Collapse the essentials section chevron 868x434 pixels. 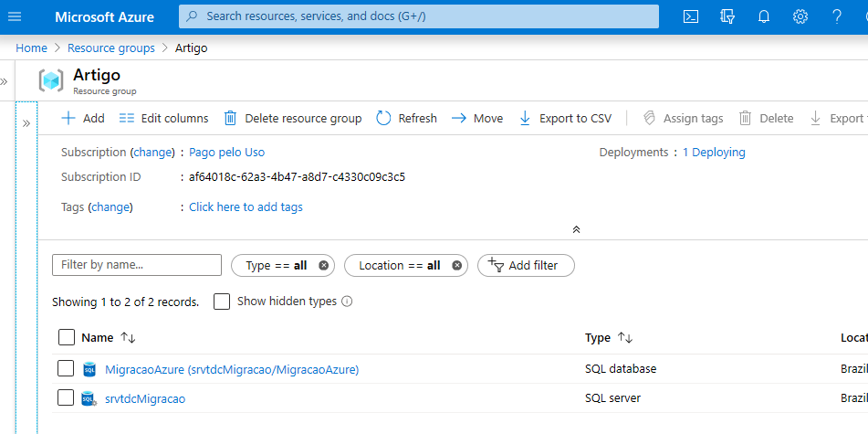pos(576,229)
